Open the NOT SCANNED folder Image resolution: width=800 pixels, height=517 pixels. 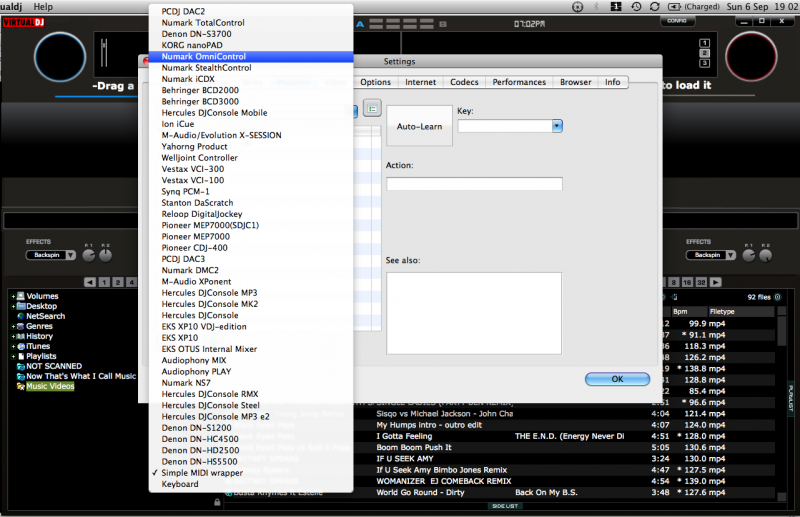[x=54, y=366]
